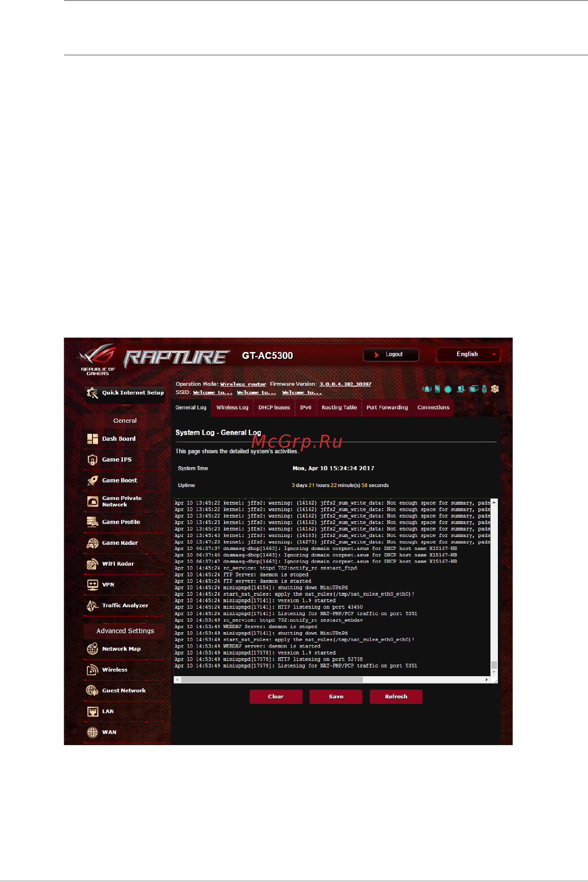Click log line WEBDAV server: daemon is started
This screenshot has height=882, width=588.
247,647
